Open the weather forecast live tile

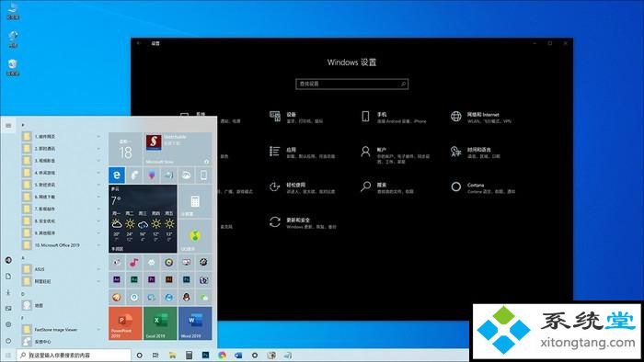tap(143, 219)
